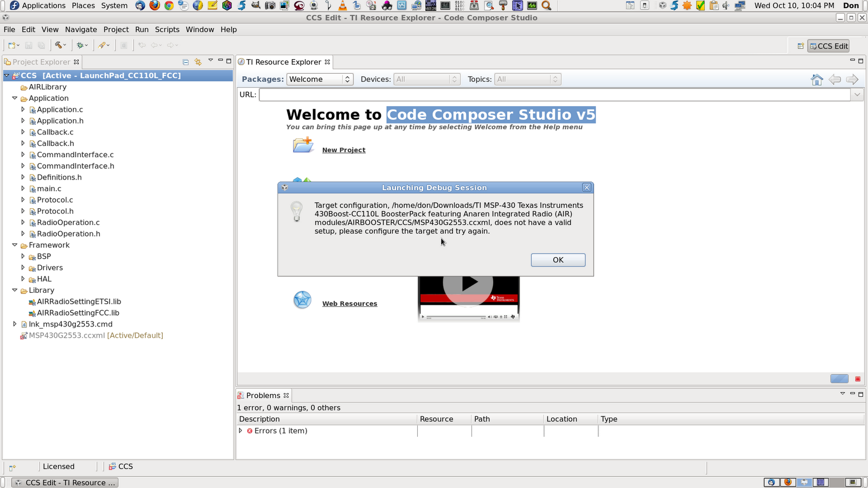Collapse the Application folder

[x=15, y=98]
